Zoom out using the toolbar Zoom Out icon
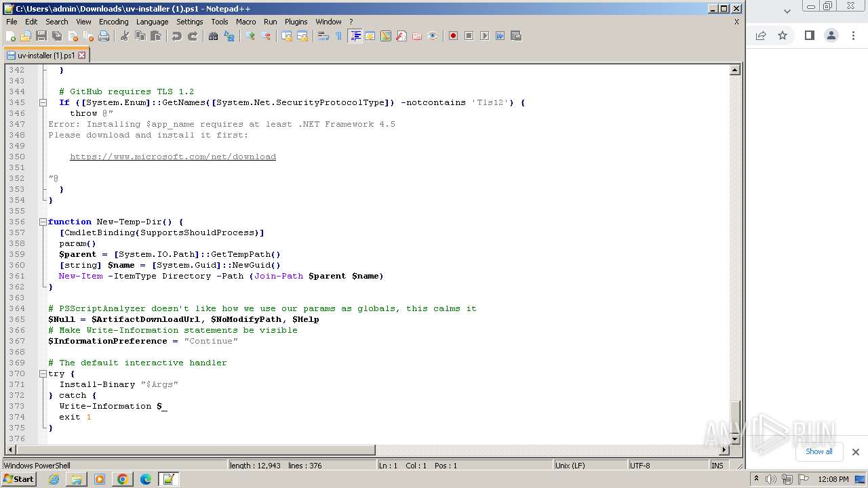The image size is (868, 488). 266,36
